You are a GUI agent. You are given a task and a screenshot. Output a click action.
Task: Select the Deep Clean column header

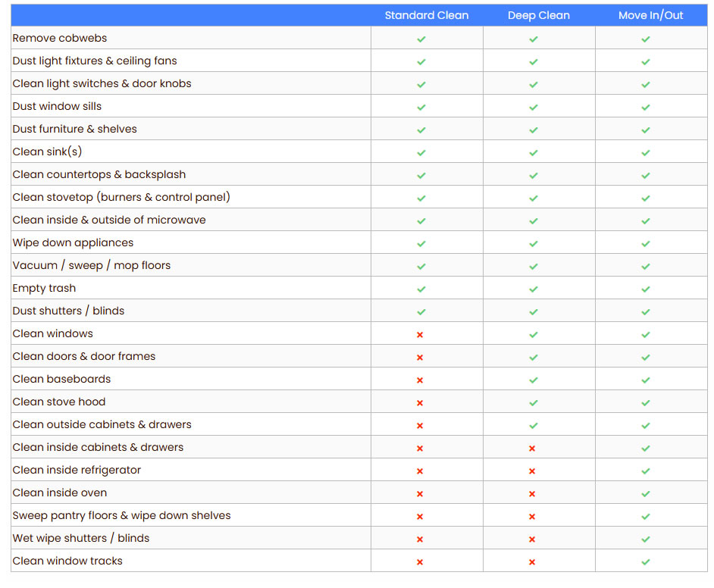[x=538, y=15]
